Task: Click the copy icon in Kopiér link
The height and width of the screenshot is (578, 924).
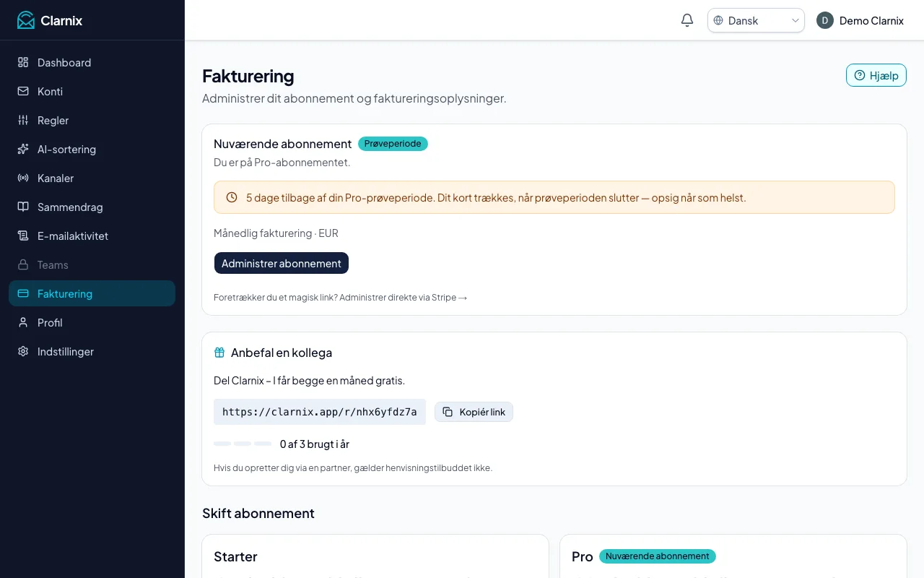Action: (x=448, y=412)
